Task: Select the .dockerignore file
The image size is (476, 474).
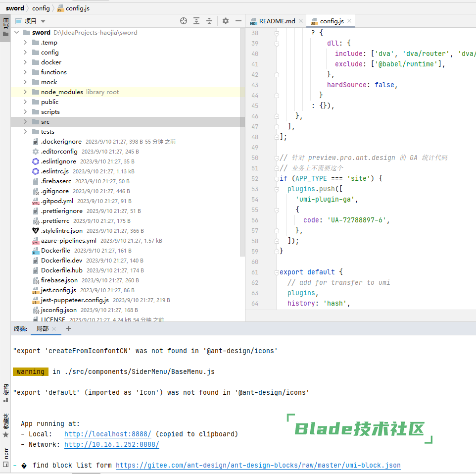Action: (x=61, y=142)
